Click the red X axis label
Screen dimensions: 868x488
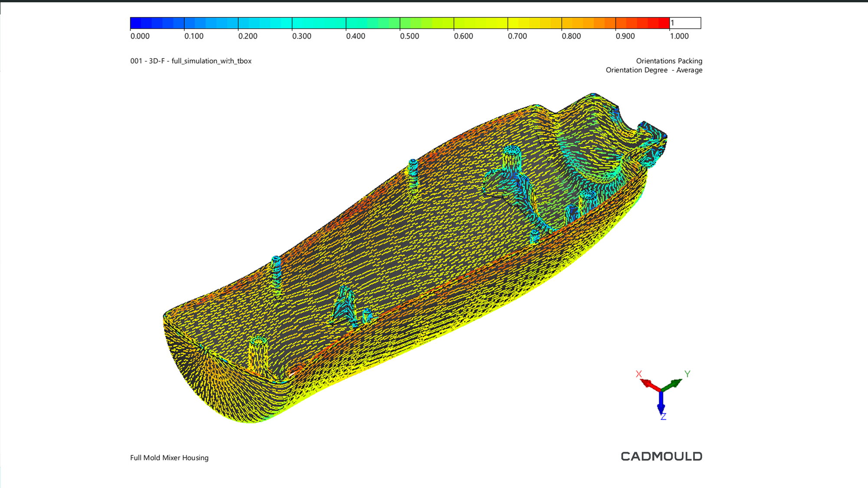(638, 374)
